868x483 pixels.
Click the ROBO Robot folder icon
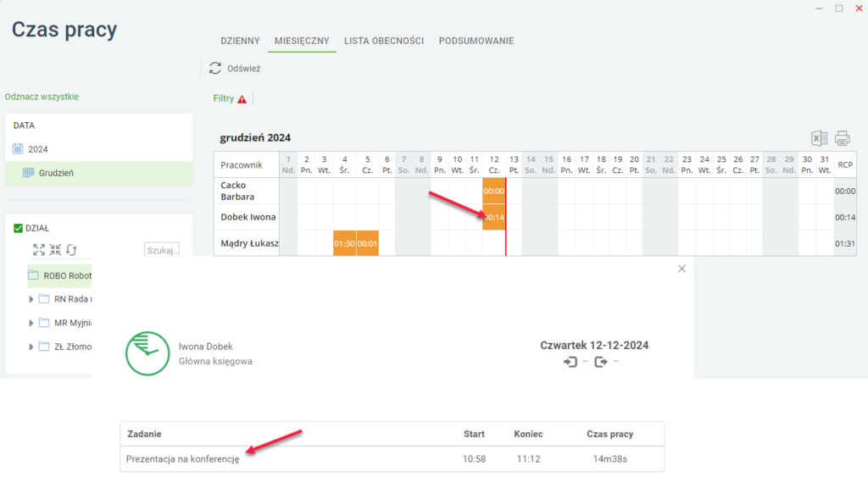33,275
